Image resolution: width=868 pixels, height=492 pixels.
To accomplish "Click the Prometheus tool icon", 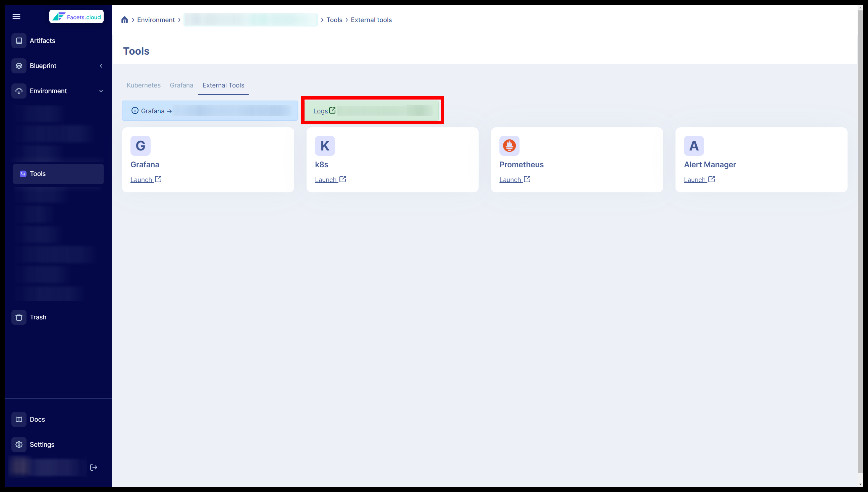I will [x=509, y=145].
